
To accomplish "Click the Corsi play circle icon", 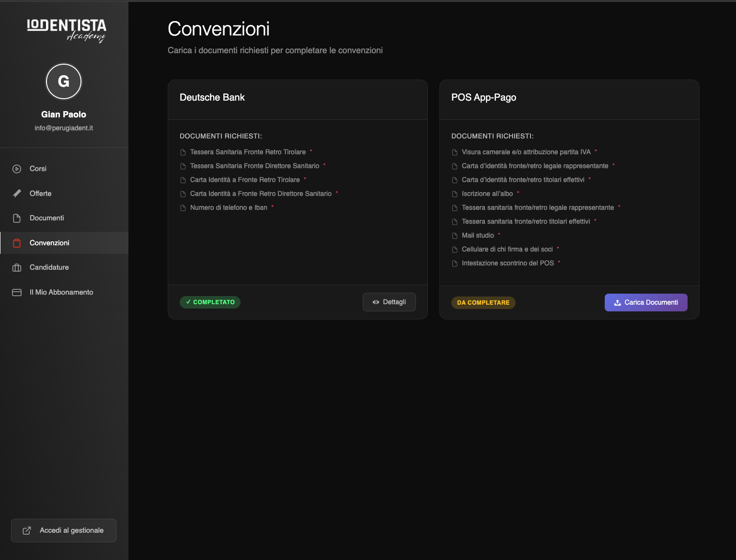I will tap(17, 169).
